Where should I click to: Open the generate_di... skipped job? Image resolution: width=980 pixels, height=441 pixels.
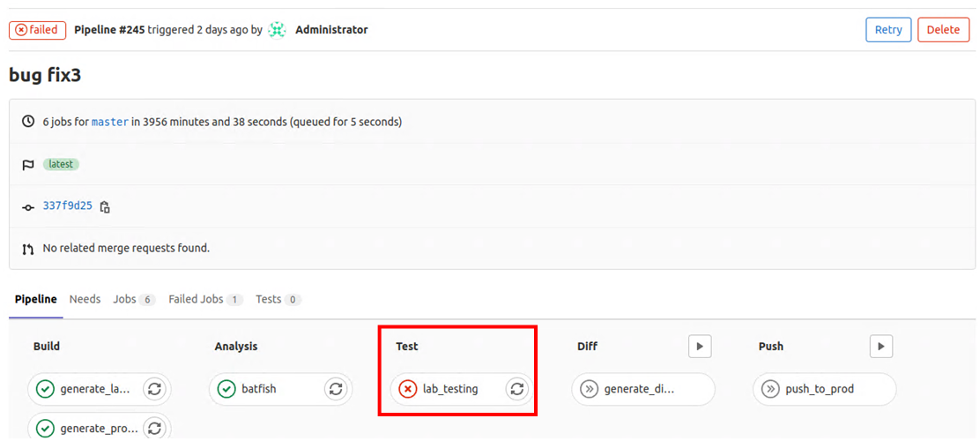[644, 388]
